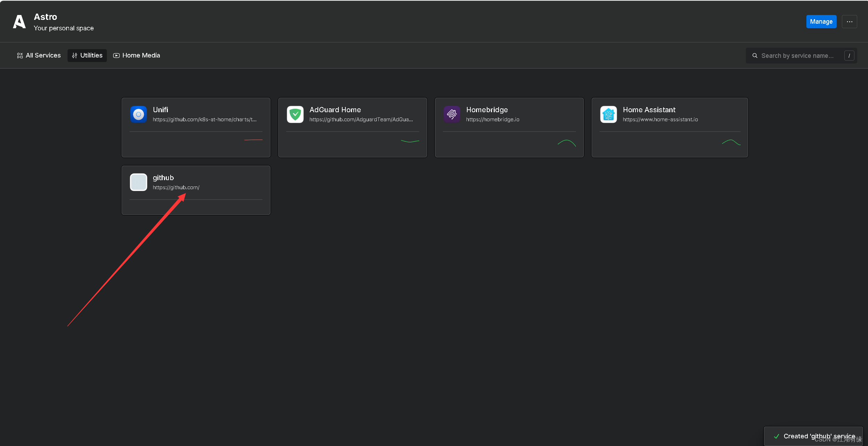The width and height of the screenshot is (868, 446).
Task: Click the AdGuard Home shield icon
Action: tap(295, 114)
